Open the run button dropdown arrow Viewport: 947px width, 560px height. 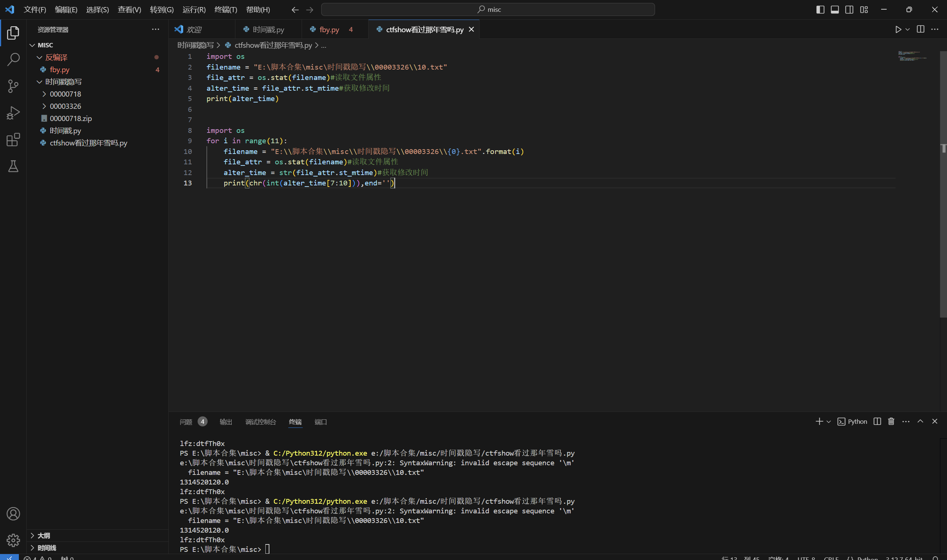pos(907,30)
